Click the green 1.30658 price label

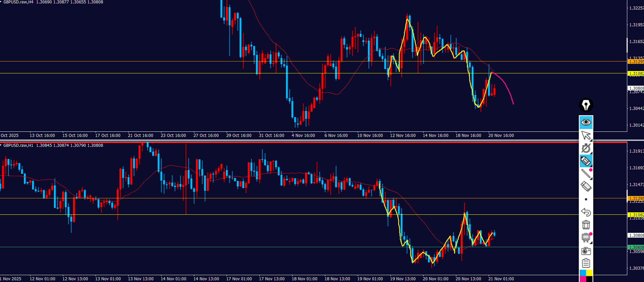pos(636,248)
